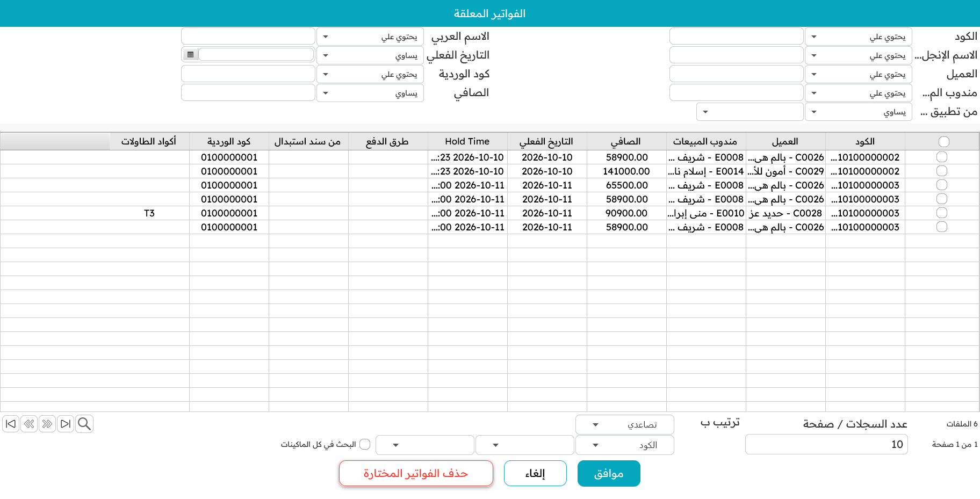Viewport: 980px width, 499px height.
Task: Click حذف الفواتير المختارة button
Action: coord(416,473)
